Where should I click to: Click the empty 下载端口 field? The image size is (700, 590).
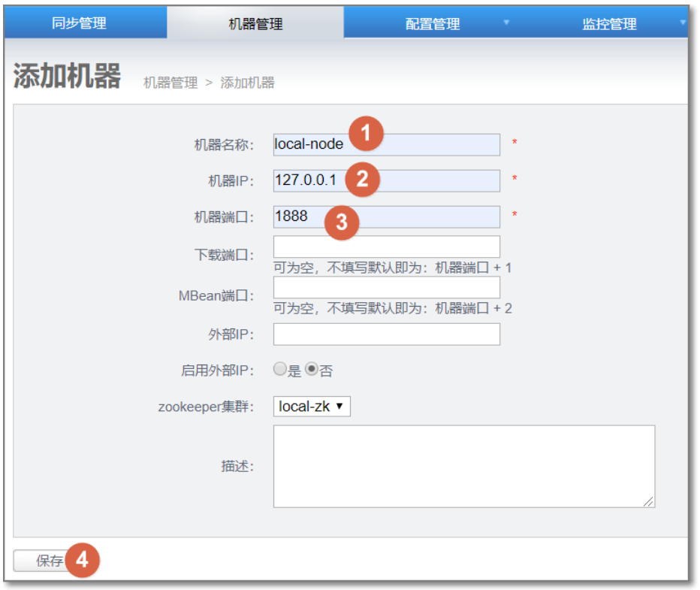[387, 247]
